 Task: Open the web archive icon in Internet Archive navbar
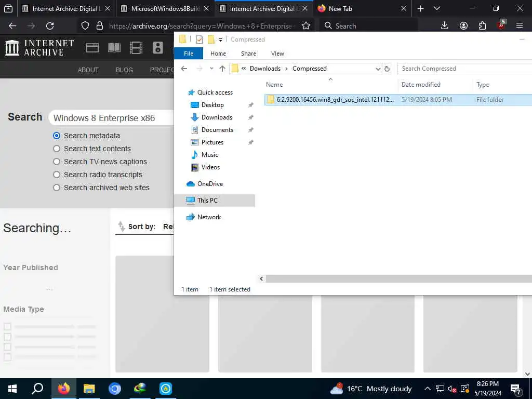(x=92, y=48)
